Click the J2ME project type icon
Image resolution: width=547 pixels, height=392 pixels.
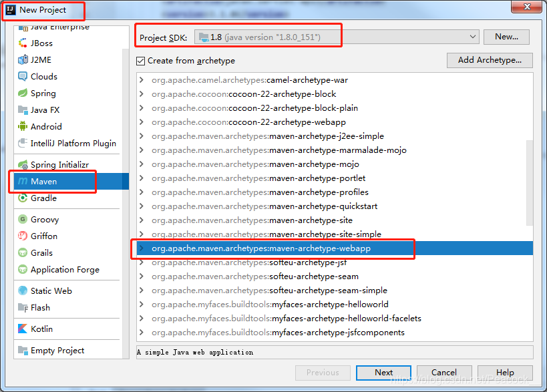click(23, 60)
